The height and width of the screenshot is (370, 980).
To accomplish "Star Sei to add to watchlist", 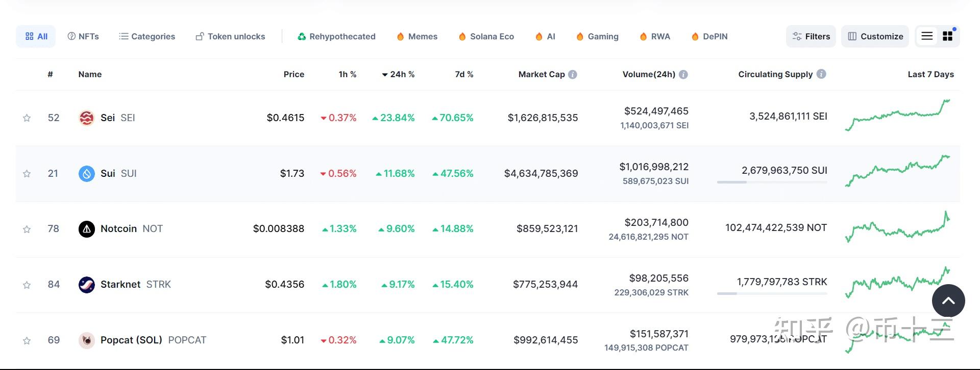I will point(27,118).
